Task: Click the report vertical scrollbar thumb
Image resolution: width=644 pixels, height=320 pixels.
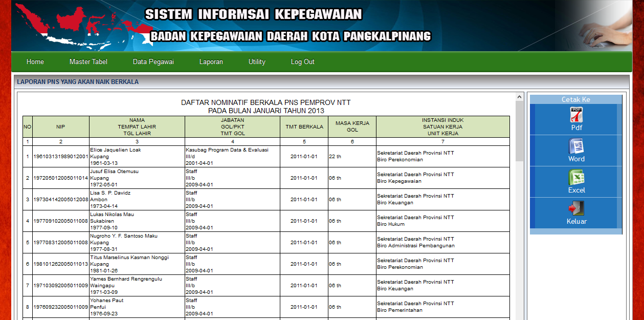Action: (x=519, y=131)
